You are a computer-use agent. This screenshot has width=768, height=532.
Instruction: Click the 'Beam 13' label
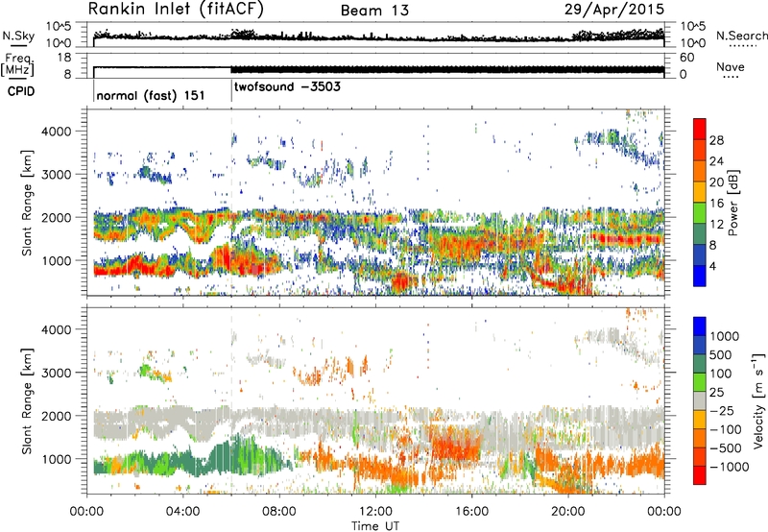[x=374, y=11]
